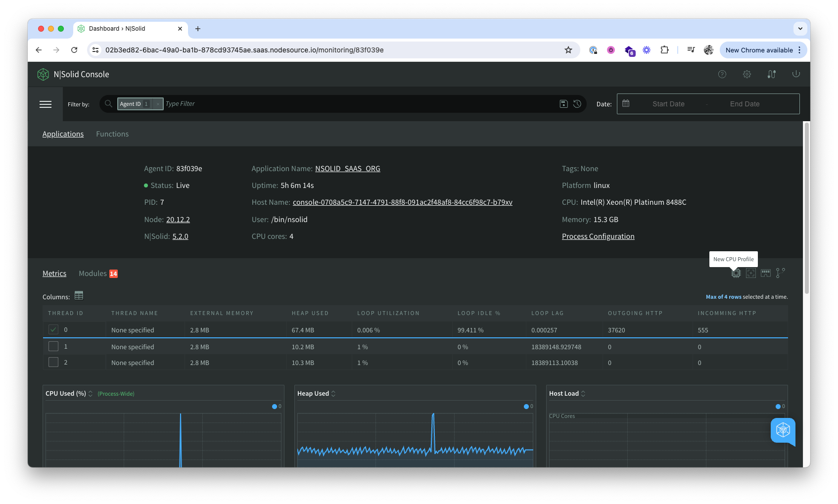Click Node version 20.12.2 link
Viewport: 838px width, 504px height.
[x=178, y=220]
